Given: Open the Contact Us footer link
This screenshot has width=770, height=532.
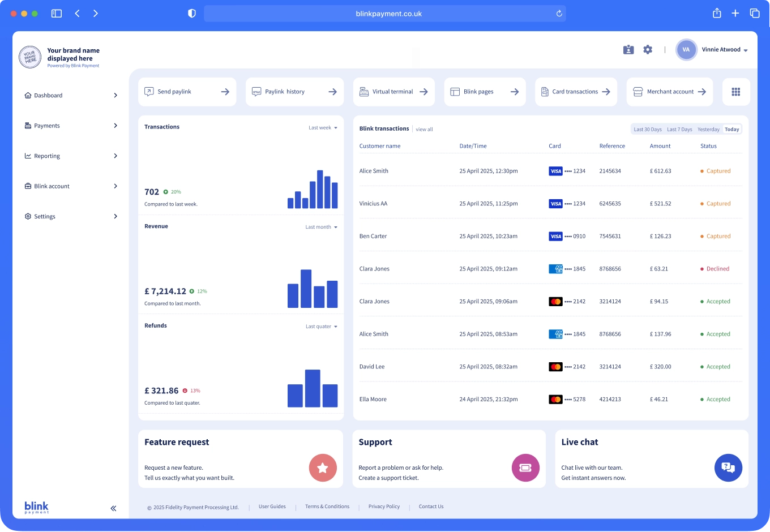Looking at the screenshot, I should click(x=431, y=507).
